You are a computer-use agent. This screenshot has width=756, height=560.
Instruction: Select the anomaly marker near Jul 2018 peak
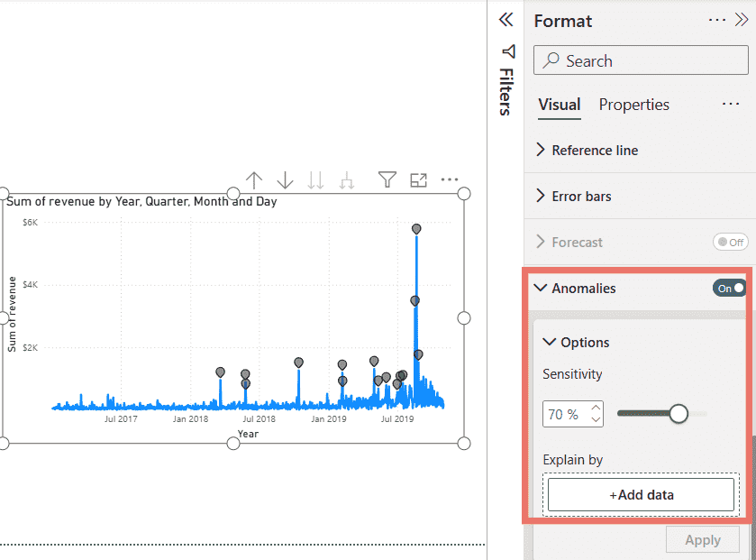tap(245, 374)
